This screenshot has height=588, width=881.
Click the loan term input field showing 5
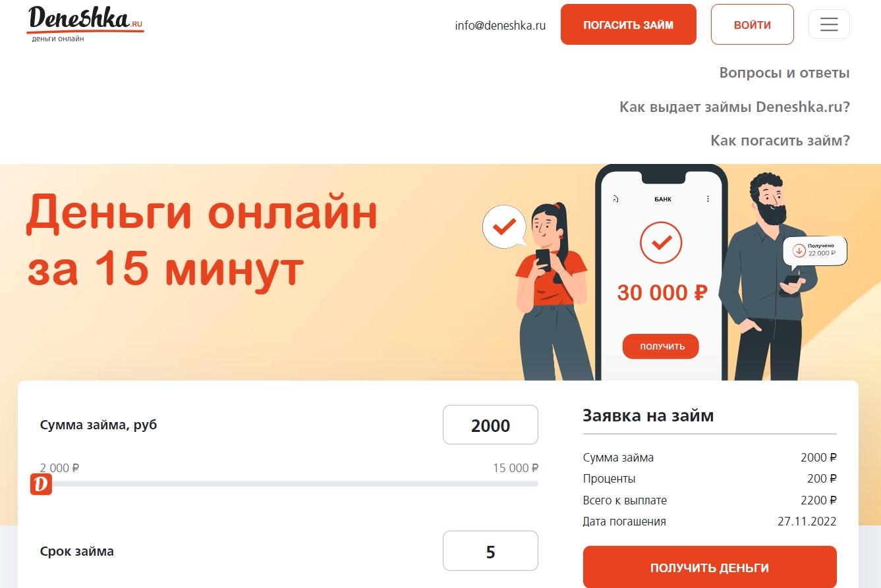click(490, 550)
